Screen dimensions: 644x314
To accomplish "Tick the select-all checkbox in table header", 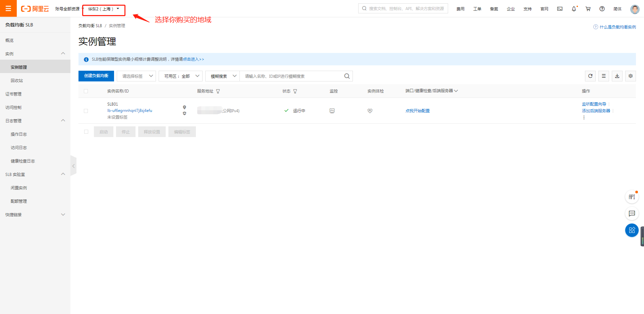I will coord(86,91).
